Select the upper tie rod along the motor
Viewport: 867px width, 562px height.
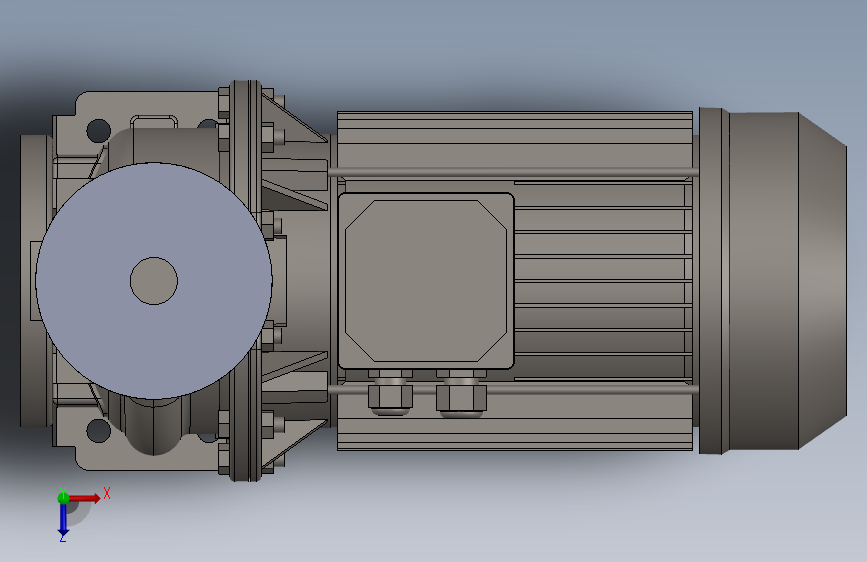click(513, 172)
